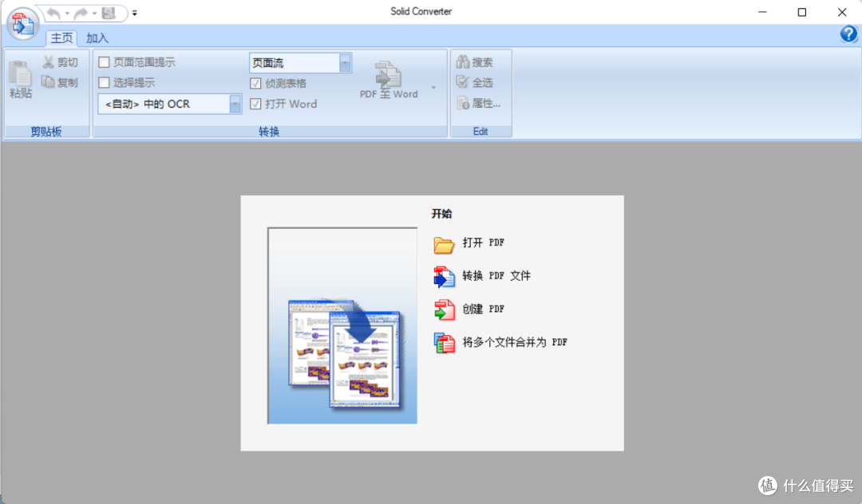Launch the 转换 PDF 文件 icon
862x504 pixels.
pos(444,278)
